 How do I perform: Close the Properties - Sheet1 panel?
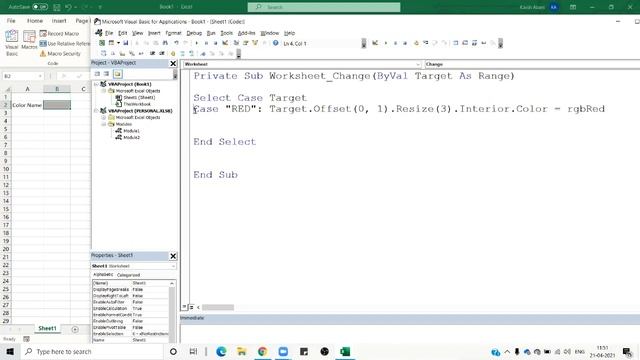(x=173, y=256)
